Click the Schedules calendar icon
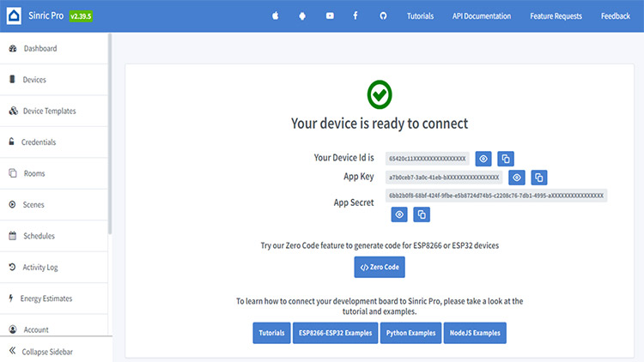644x362 pixels. coord(13,236)
